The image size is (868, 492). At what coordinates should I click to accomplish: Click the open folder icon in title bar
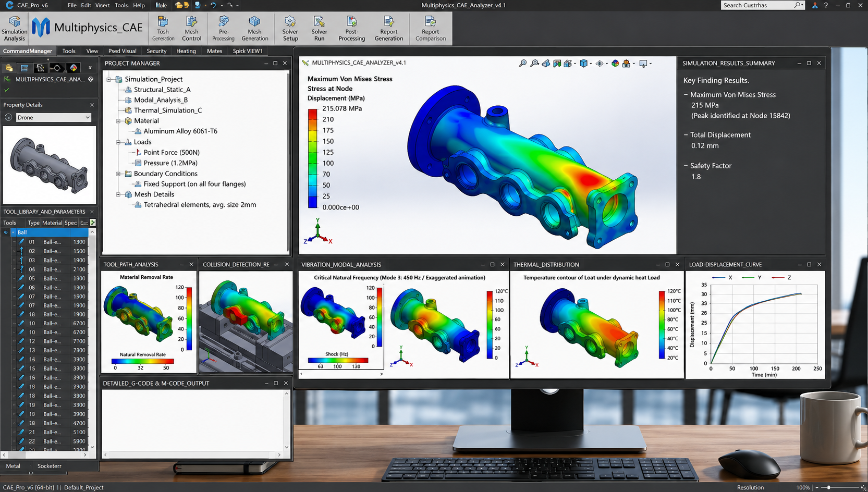pos(179,5)
